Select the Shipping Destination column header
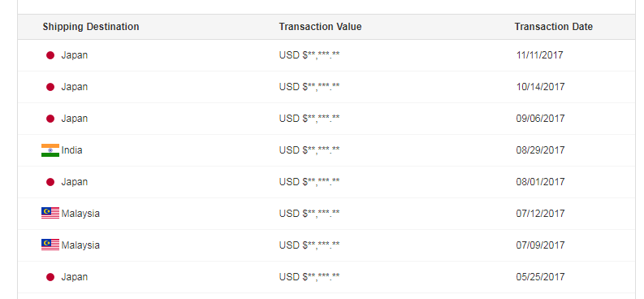The width and height of the screenshot is (644, 299). tap(91, 27)
